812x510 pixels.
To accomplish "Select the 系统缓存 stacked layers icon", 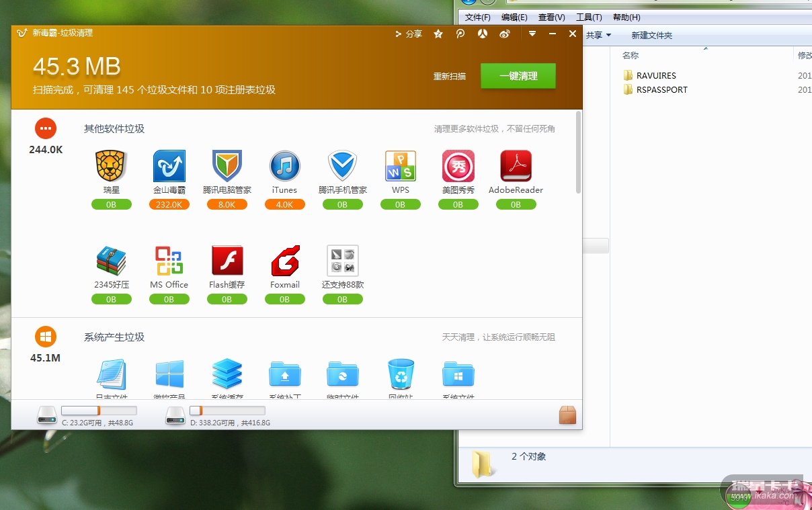I will coord(227,374).
